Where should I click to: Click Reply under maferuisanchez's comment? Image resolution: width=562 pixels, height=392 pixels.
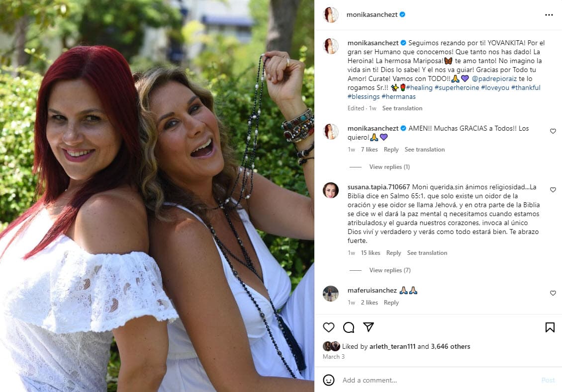(391, 302)
